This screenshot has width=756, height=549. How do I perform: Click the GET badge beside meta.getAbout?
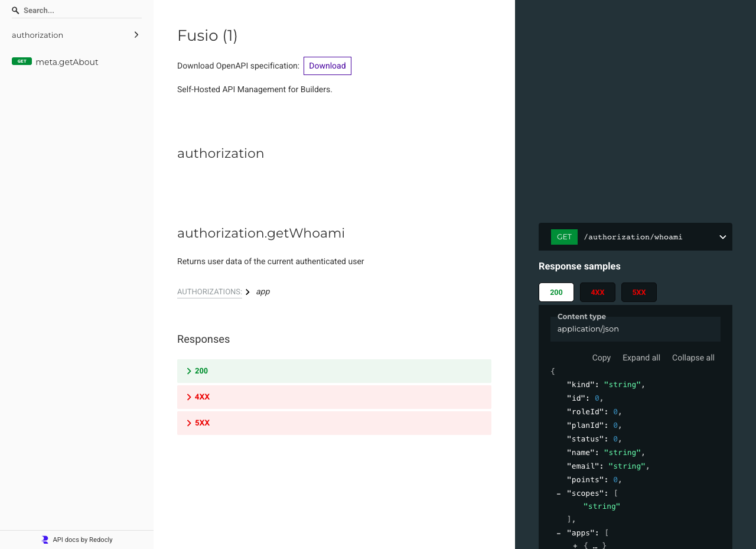[x=22, y=61]
